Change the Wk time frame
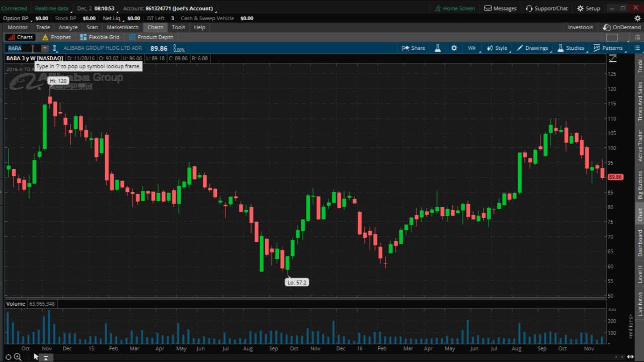The height and width of the screenshot is (362, 644). [472, 48]
